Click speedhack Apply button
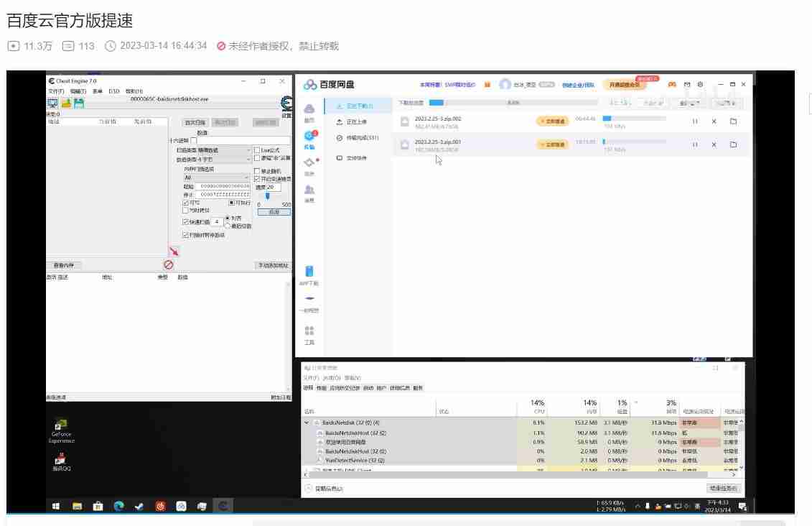 click(274, 212)
